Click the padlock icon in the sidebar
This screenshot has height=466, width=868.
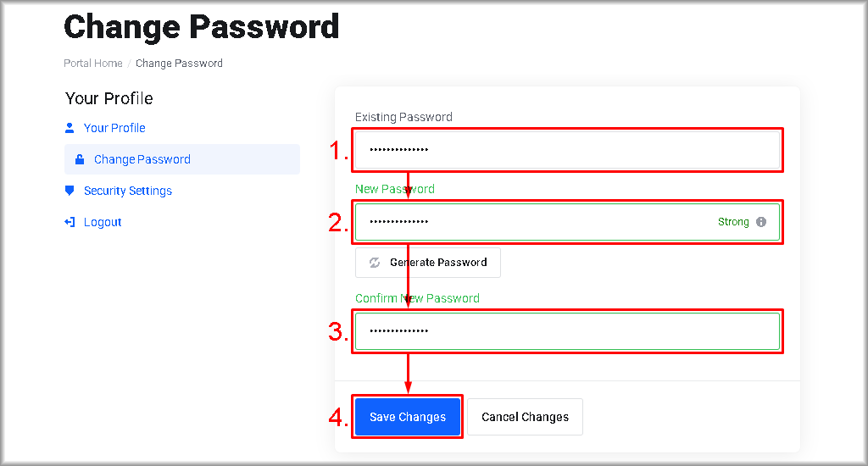(x=80, y=159)
